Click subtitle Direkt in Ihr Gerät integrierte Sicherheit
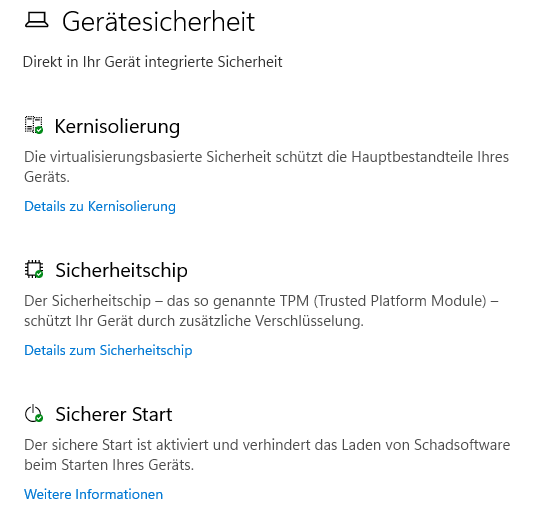This screenshot has height=517, width=548. point(152,62)
